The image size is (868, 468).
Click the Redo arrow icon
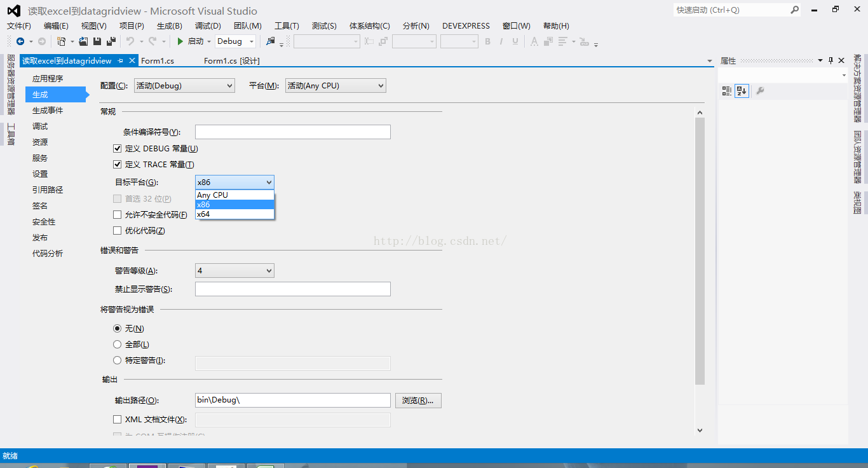(153, 41)
